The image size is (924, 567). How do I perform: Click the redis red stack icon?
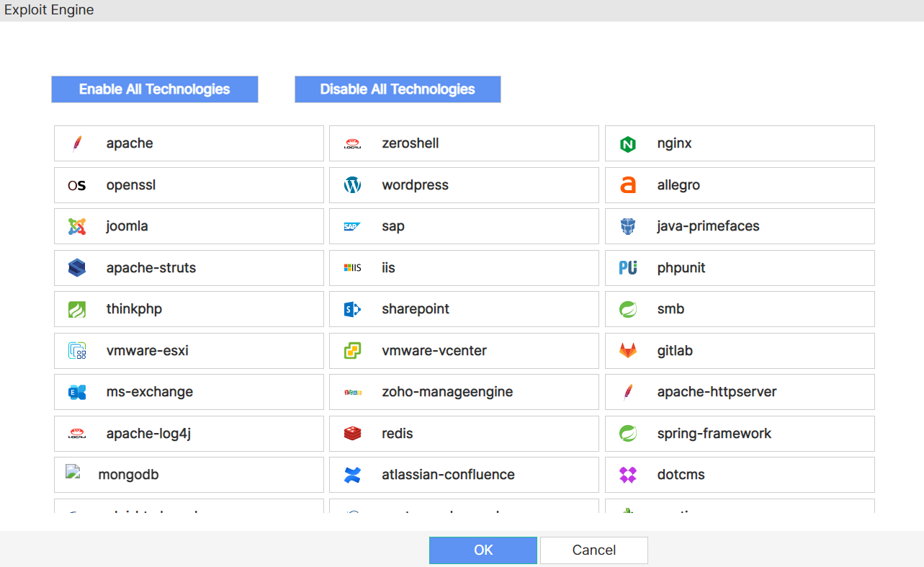point(352,434)
